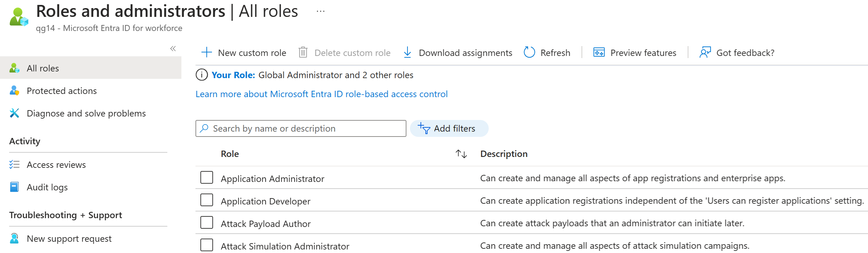This screenshot has width=868, height=253.
Task: Select the Application Developer checkbox
Action: (x=207, y=200)
